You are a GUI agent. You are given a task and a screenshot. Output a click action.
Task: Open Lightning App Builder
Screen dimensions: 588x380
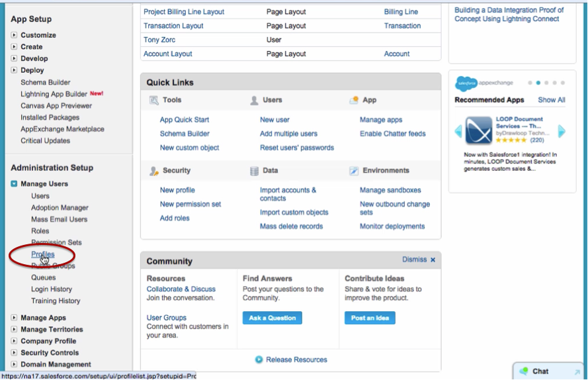[54, 94]
